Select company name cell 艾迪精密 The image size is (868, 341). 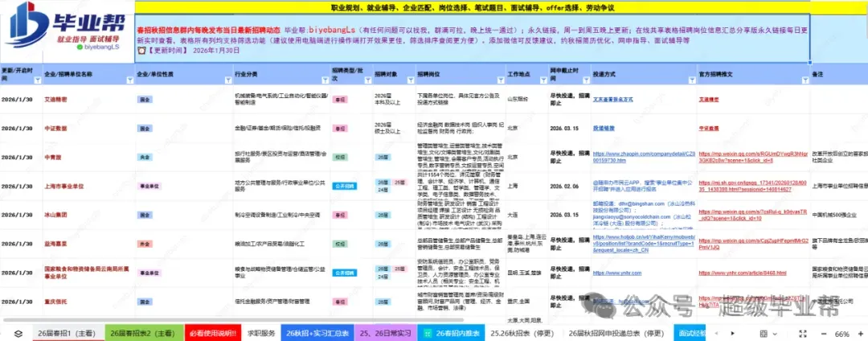[90, 100]
